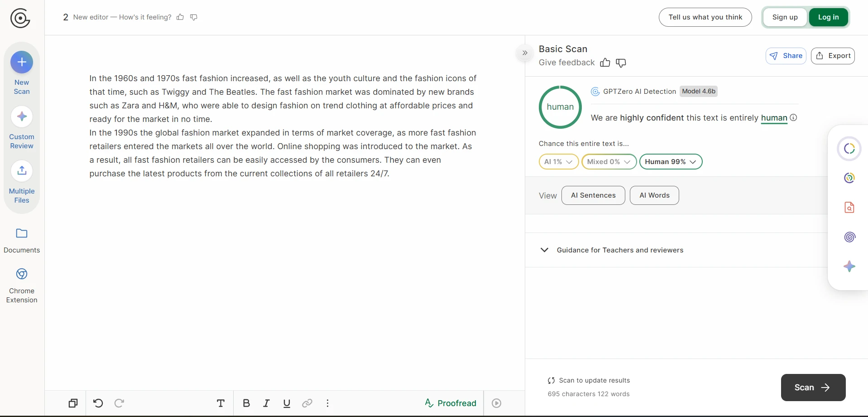Open the Documents folder

[x=22, y=241]
